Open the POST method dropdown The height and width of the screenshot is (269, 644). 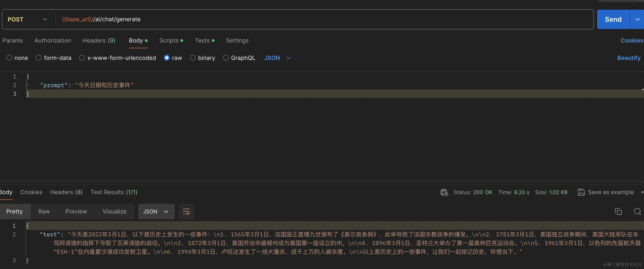45,19
